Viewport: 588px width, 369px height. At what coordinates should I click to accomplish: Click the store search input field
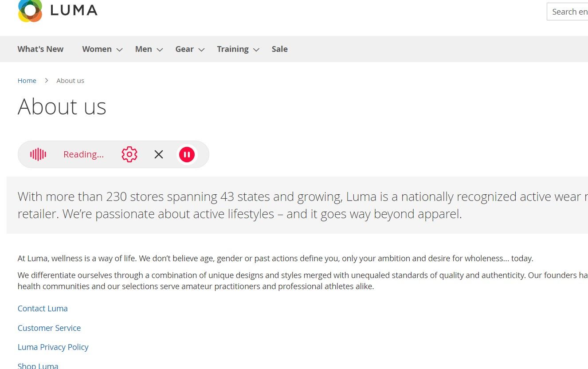569,12
